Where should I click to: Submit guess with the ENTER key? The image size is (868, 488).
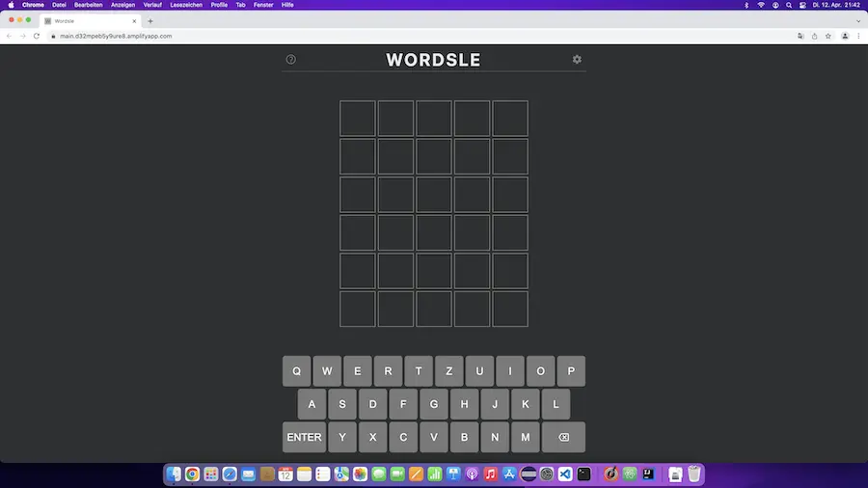point(304,437)
